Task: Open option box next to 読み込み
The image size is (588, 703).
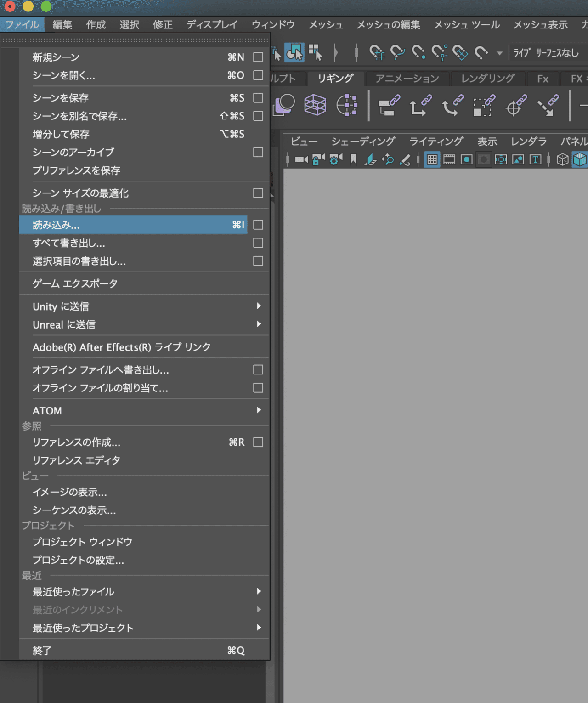Action: click(258, 225)
